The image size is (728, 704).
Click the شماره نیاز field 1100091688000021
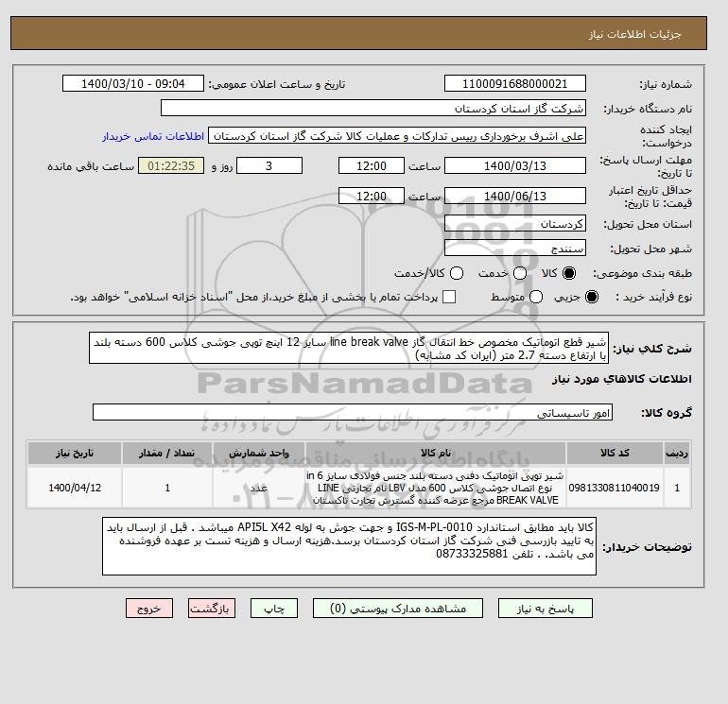click(x=515, y=83)
